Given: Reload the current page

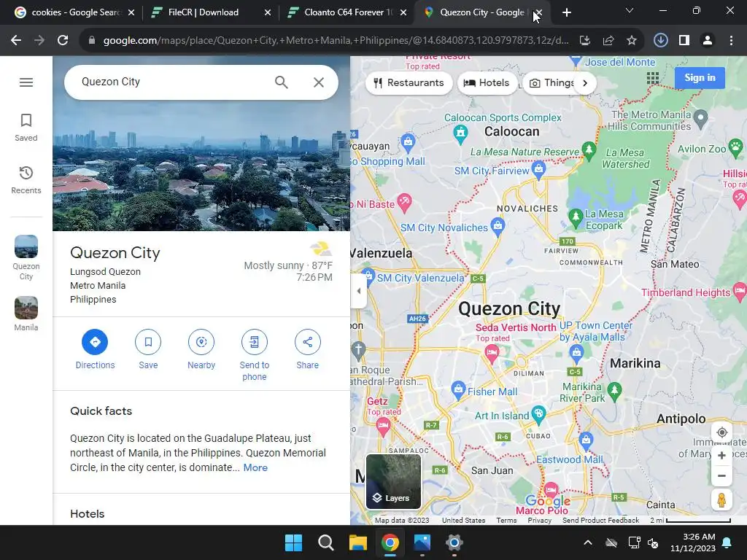Looking at the screenshot, I should coord(63,41).
